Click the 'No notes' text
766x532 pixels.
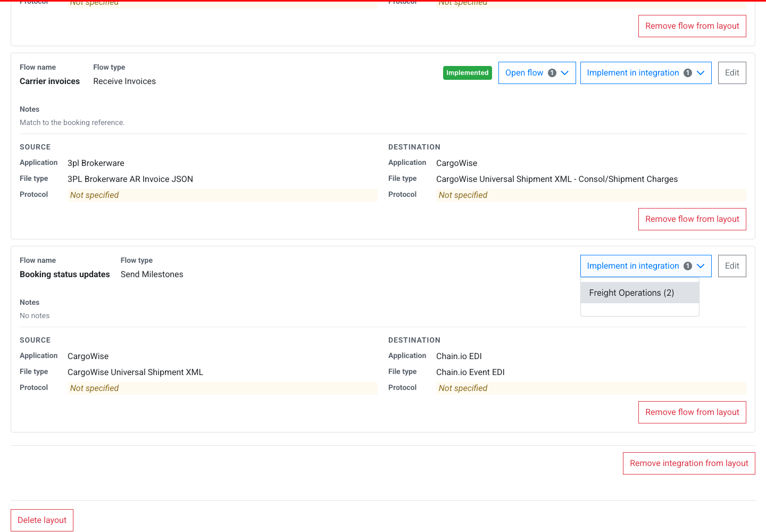pos(35,315)
